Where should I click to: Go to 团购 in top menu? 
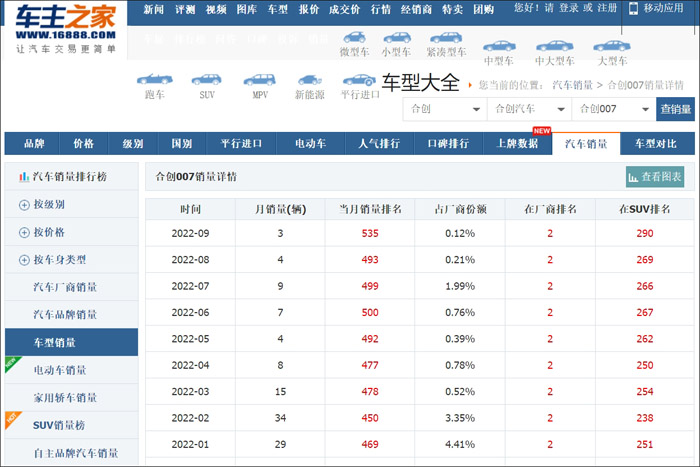click(x=484, y=9)
